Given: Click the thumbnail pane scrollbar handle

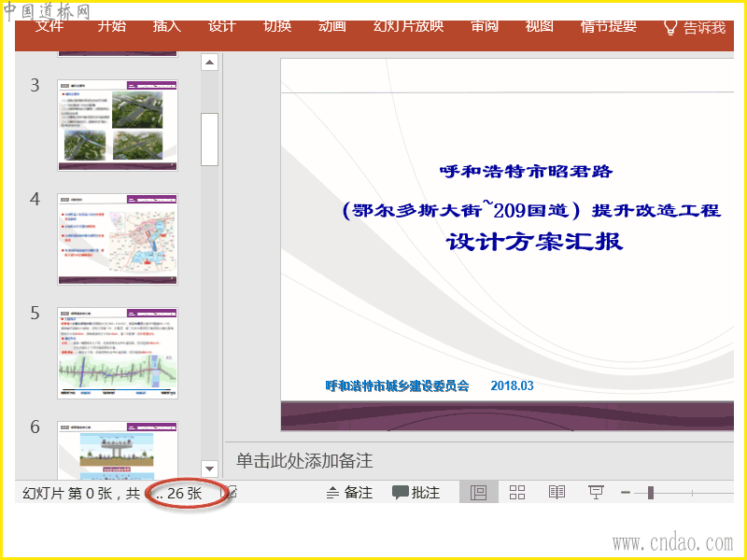Looking at the screenshot, I should coord(209,139).
